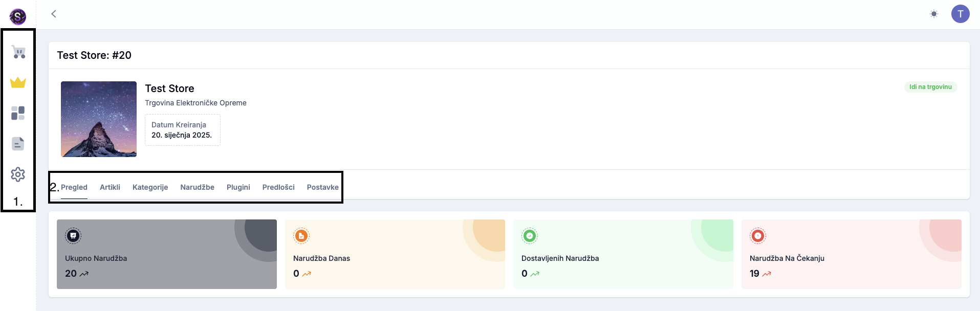Screen dimensions: 980x311
Task: Click the orange Narudžba Danas icon
Action: (301, 236)
